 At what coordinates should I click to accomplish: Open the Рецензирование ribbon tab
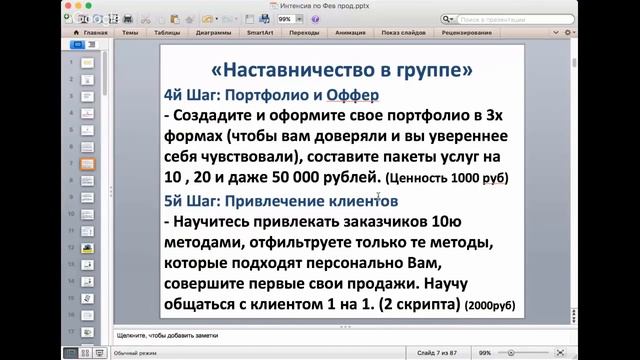[x=467, y=33]
